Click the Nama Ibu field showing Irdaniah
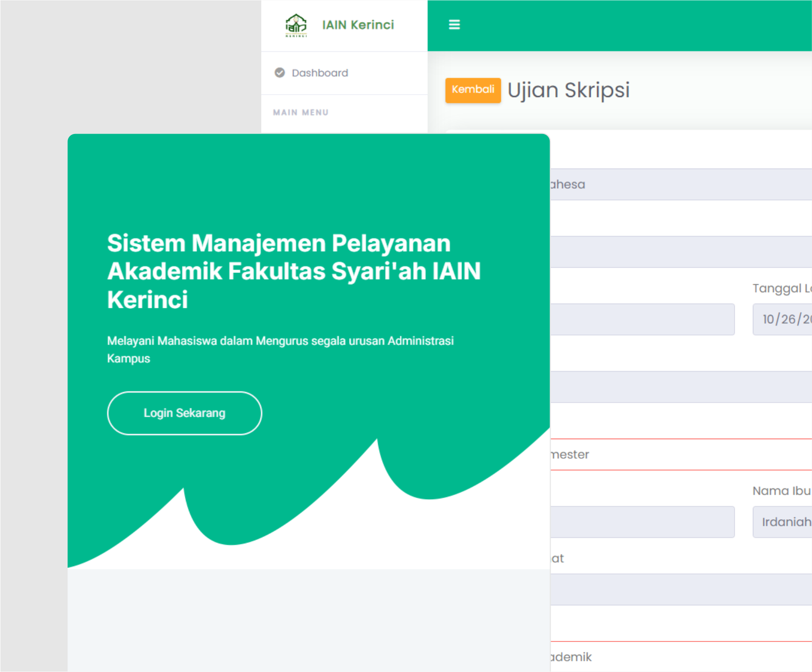 782,522
